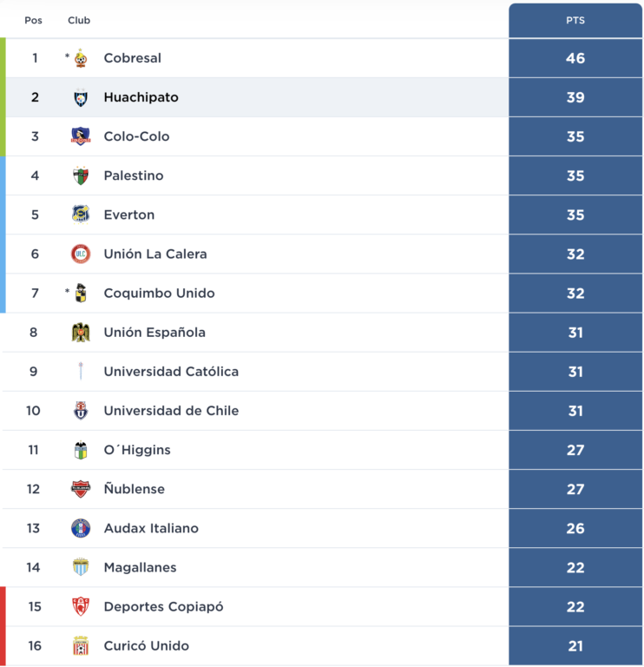This screenshot has height=667, width=644.
Task: Click the Palestino club crest icon
Action: [x=81, y=175]
